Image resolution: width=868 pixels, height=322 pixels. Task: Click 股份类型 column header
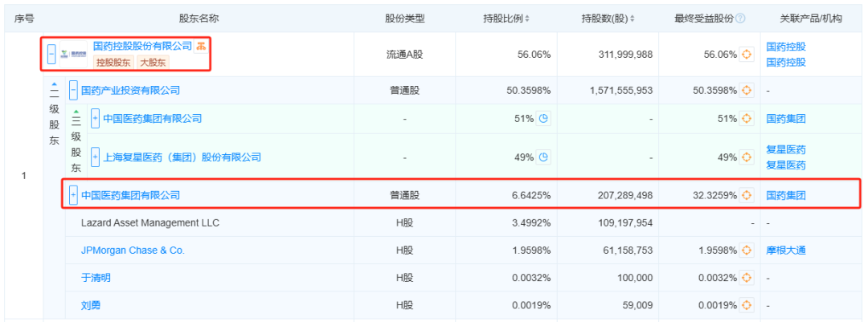404,18
